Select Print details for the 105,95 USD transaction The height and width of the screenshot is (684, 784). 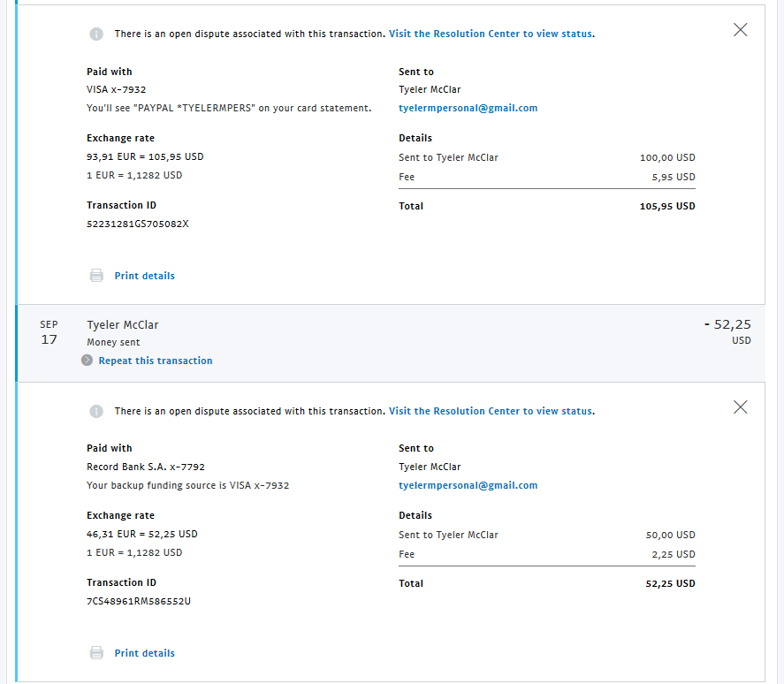coord(144,276)
